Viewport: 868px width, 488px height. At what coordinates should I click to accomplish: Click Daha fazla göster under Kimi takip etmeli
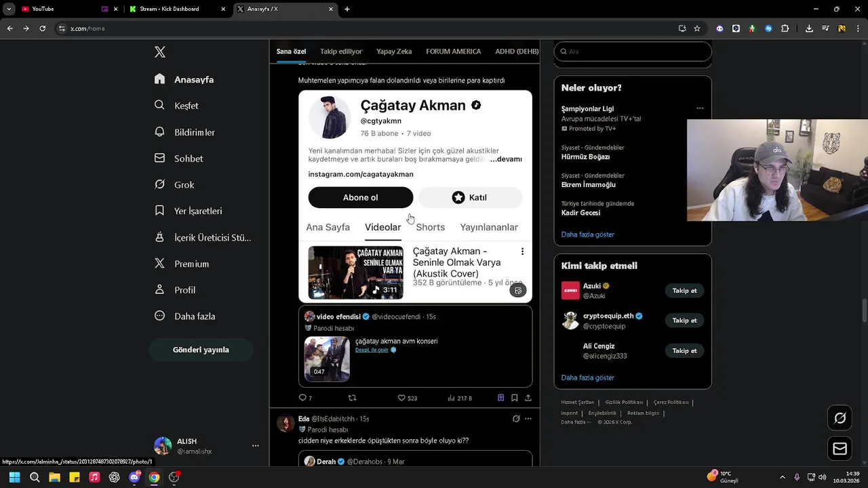click(x=587, y=378)
